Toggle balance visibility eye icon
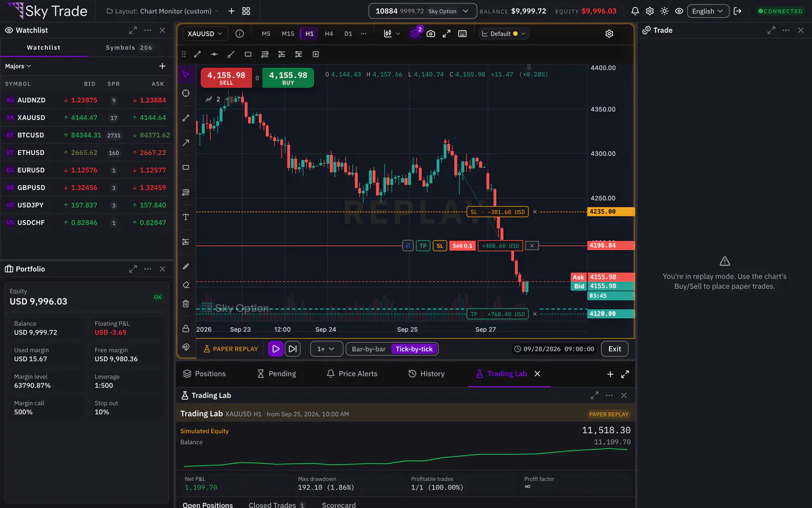This screenshot has height=508, width=812. point(679,11)
